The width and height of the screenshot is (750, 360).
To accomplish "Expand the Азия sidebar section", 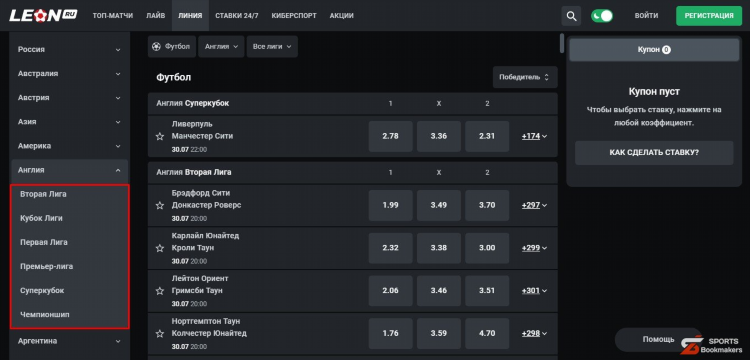I will click(x=69, y=121).
